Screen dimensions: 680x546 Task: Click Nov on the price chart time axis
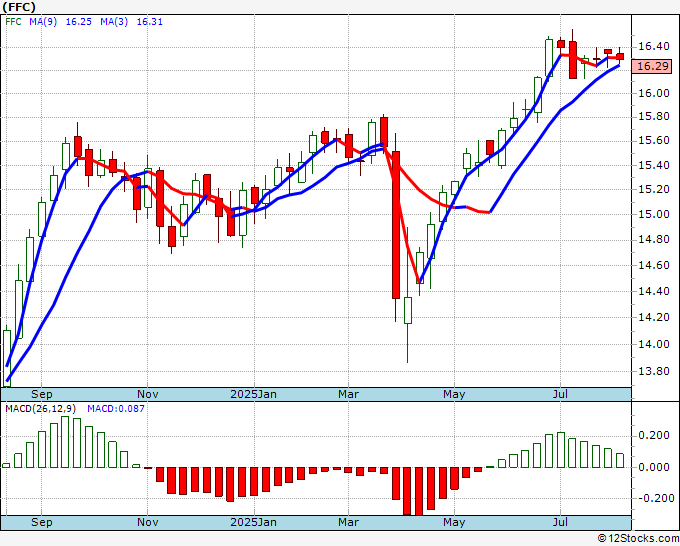tap(147, 394)
